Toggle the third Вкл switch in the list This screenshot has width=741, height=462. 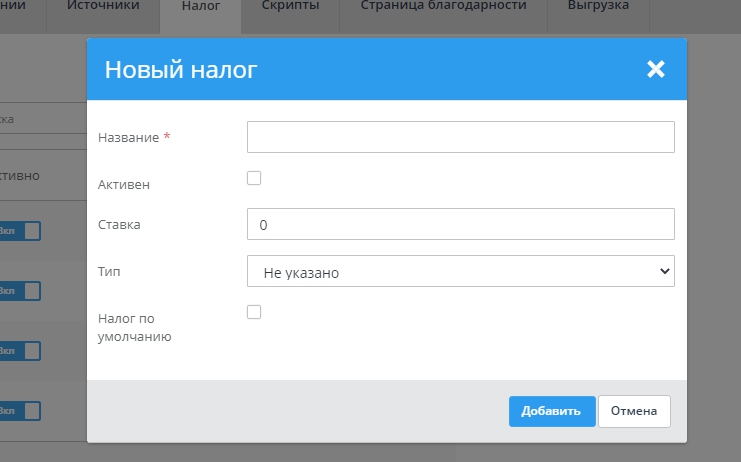[x=22, y=351]
